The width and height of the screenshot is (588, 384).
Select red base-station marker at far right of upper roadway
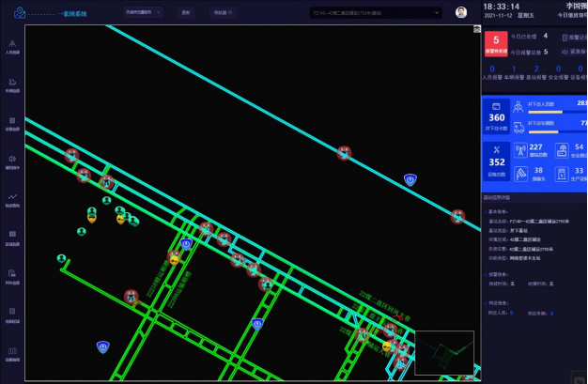[x=457, y=216]
